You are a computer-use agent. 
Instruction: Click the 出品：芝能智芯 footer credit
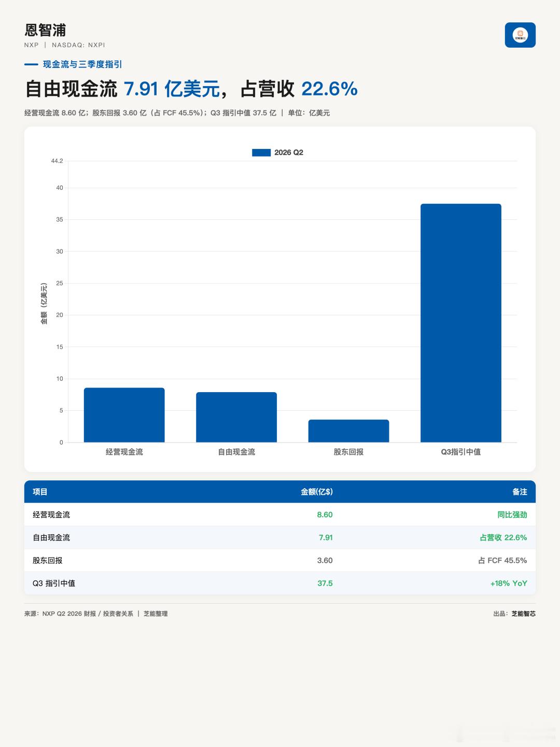click(x=514, y=614)
